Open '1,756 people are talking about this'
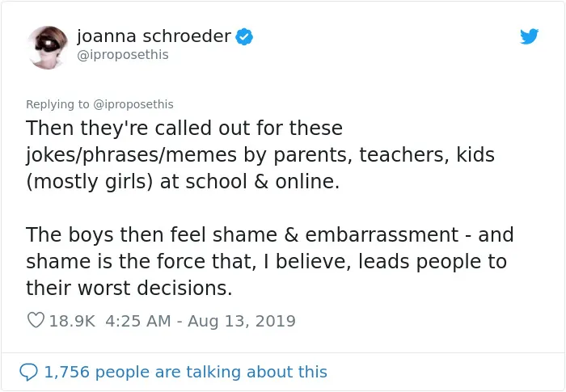Viewport: 566px width, 392px height. (185, 372)
